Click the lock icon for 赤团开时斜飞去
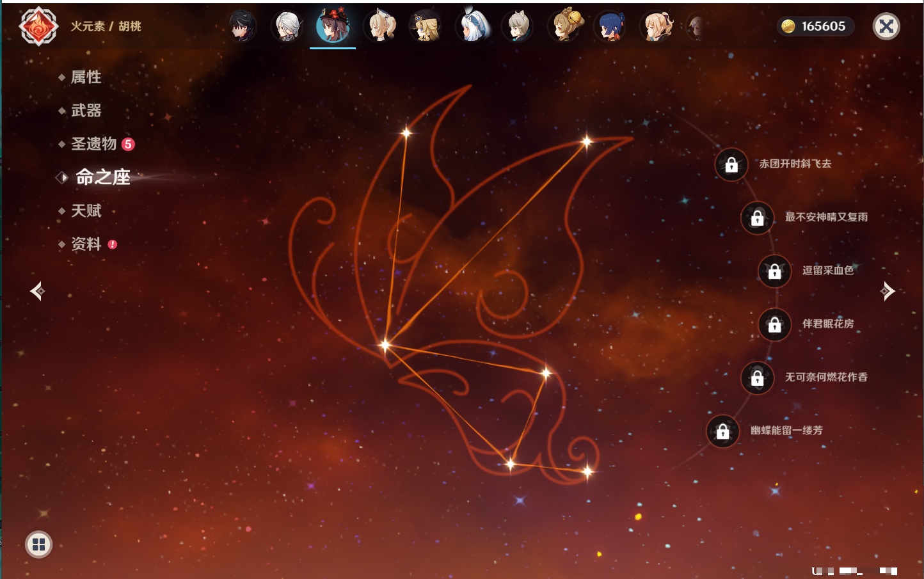Image resolution: width=924 pixels, height=579 pixels. pyautogui.click(x=731, y=164)
